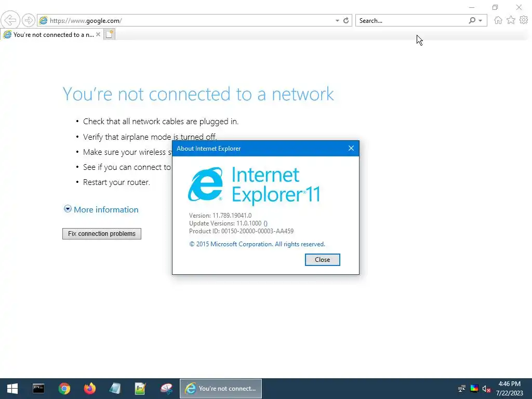Refresh the page with the reload icon
The image size is (532, 399).
tap(346, 21)
